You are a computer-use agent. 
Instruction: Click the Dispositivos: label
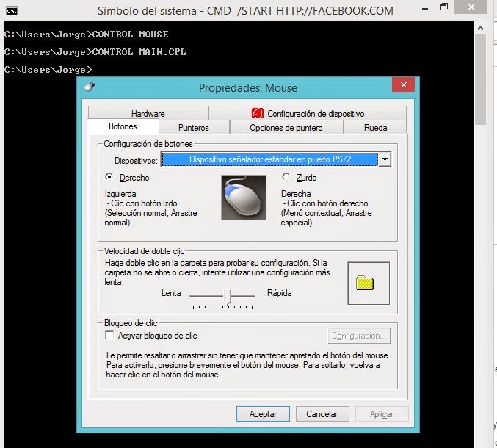pyautogui.click(x=136, y=161)
